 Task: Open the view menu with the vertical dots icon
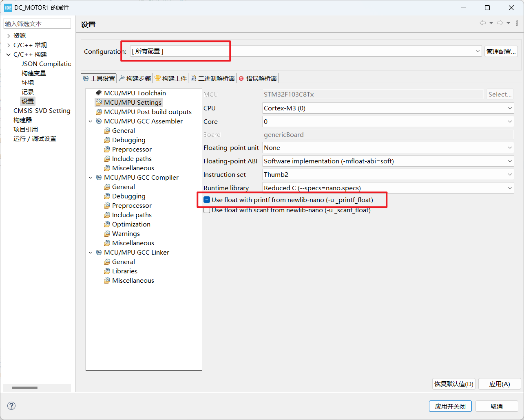(x=517, y=23)
